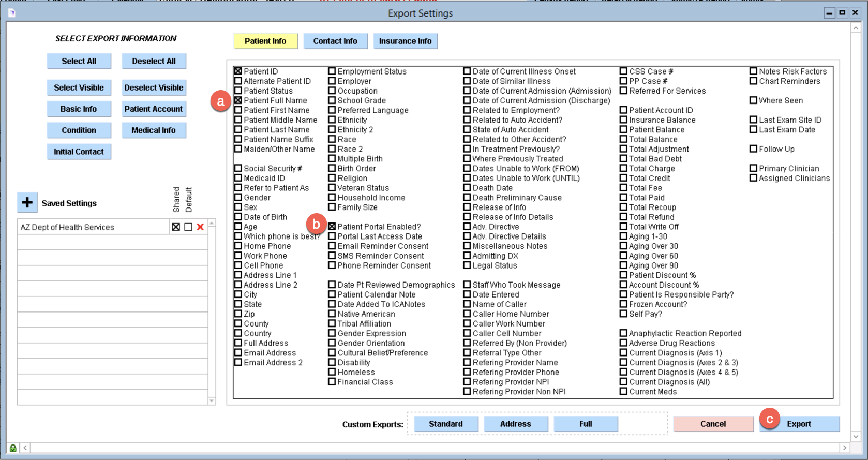Enable the Primary Clinician checkbox
868x460 pixels.
pos(753,168)
